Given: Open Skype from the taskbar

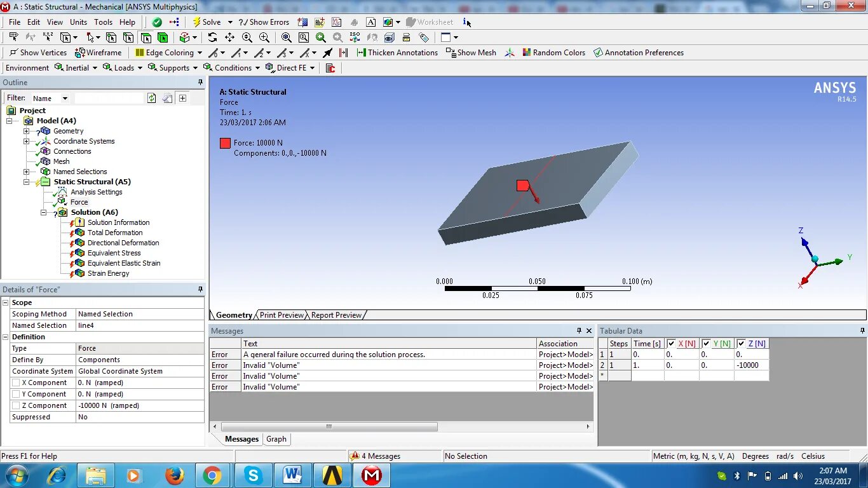Looking at the screenshot, I should pos(254,475).
